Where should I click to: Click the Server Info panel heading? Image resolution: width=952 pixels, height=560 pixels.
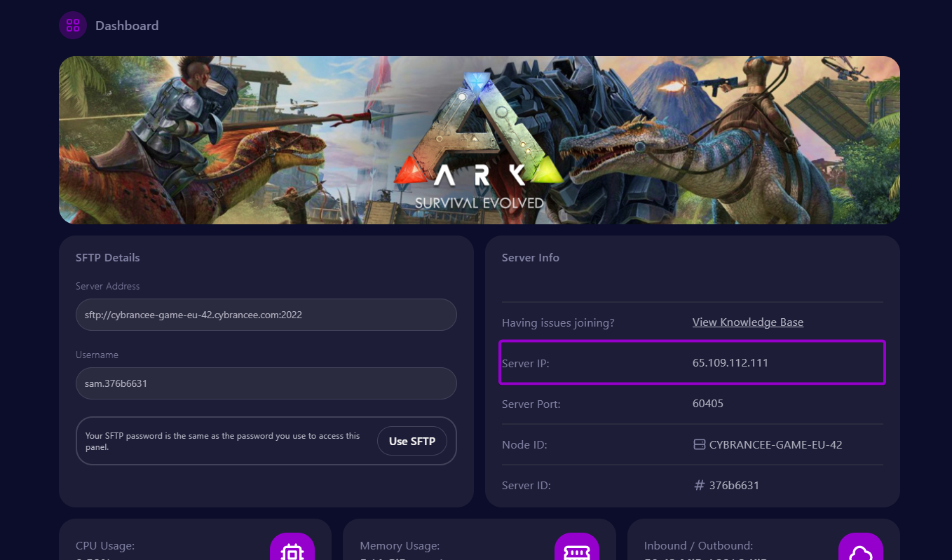(x=531, y=258)
